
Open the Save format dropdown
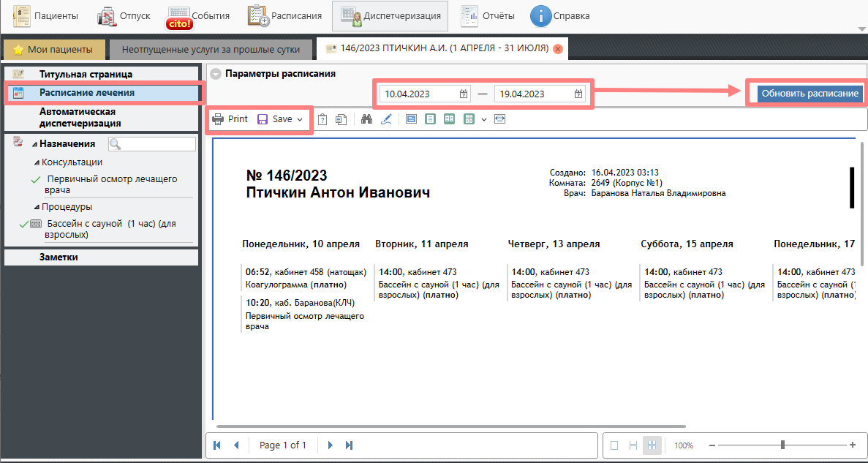tap(300, 119)
